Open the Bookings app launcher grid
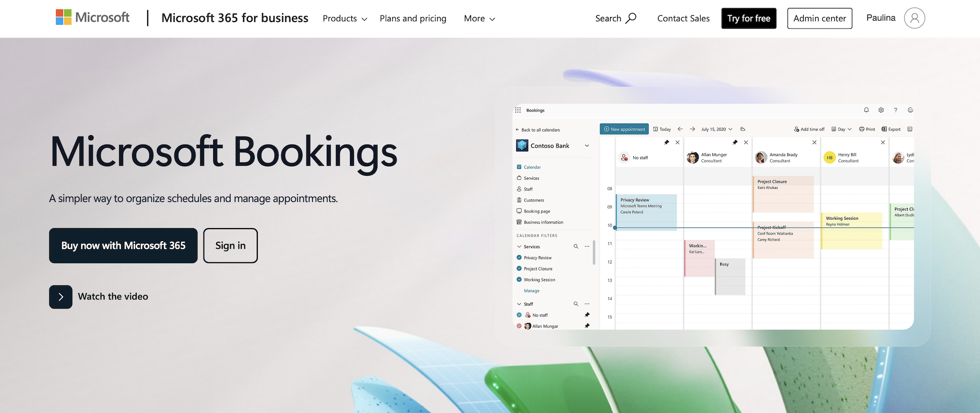 point(518,110)
